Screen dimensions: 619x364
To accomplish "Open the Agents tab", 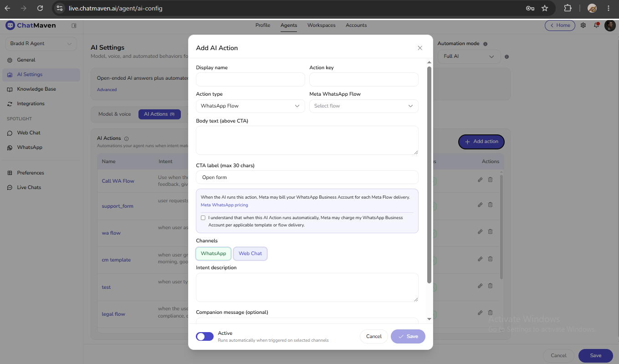I will pyautogui.click(x=289, y=26).
